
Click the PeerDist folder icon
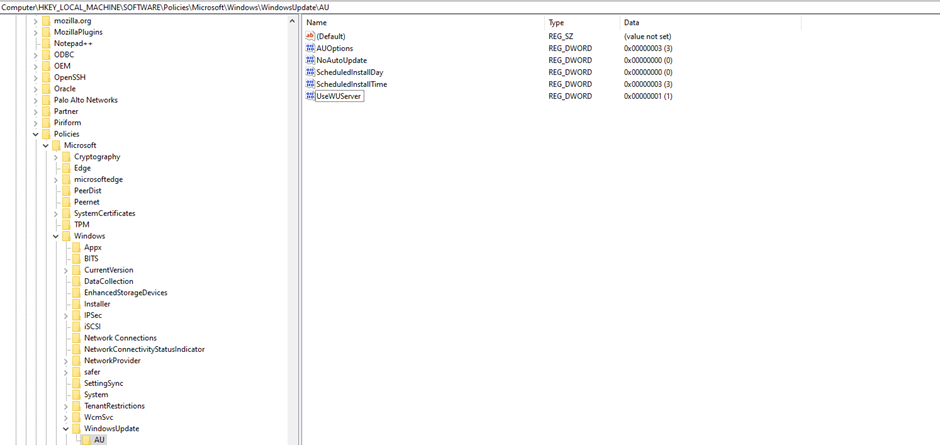(67, 191)
